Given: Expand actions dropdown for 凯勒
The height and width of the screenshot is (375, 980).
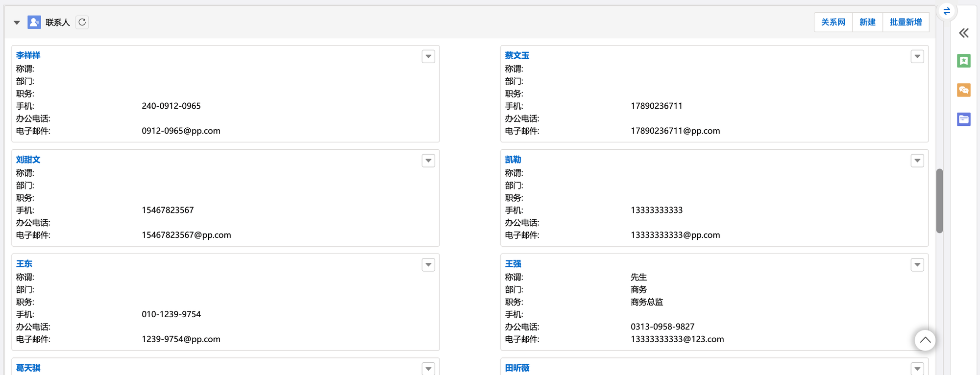Looking at the screenshot, I should point(917,161).
